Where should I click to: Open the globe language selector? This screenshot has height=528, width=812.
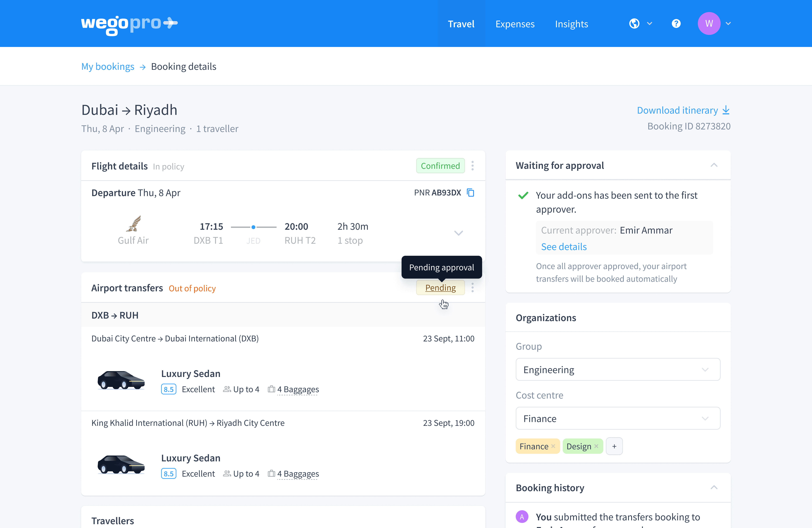(634, 23)
